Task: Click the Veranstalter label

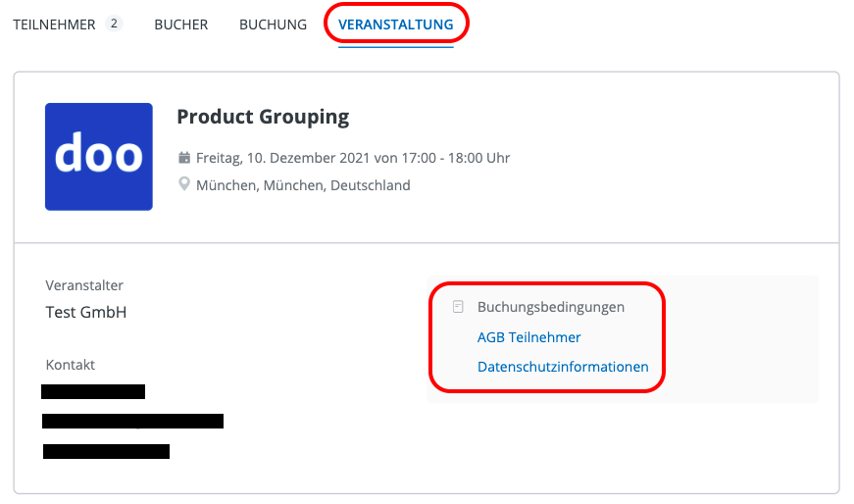Action: click(84, 285)
